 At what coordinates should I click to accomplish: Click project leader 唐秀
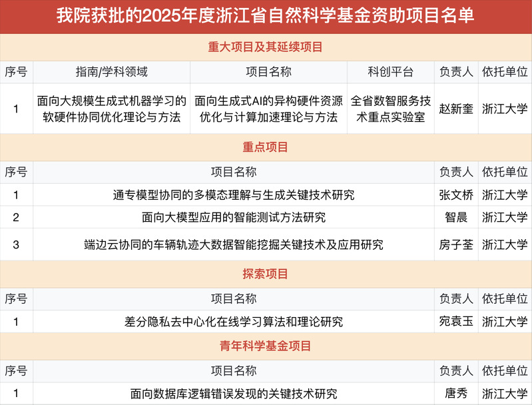[455, 393]
